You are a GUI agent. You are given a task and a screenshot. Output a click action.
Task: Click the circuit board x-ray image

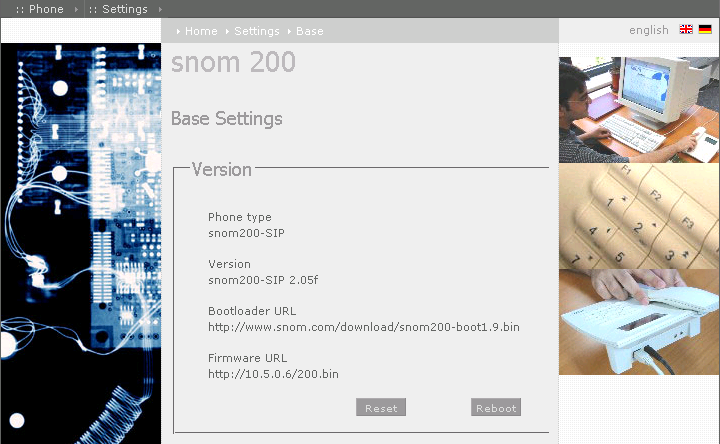tap(80, 238)
